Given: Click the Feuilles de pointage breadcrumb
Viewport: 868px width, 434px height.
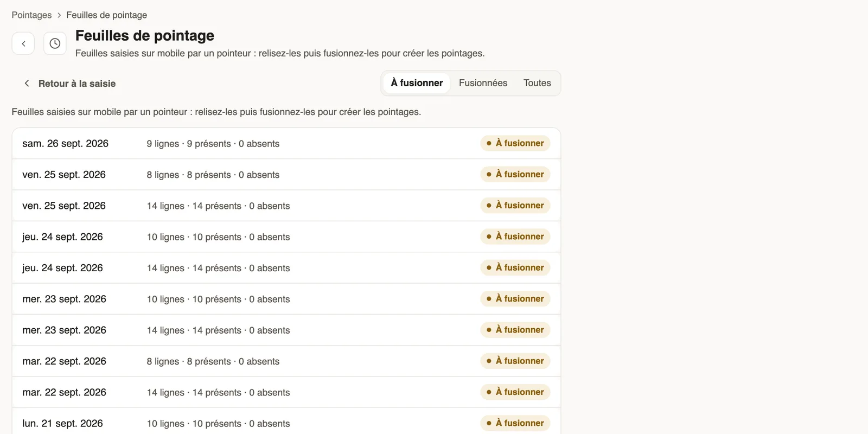Looking at the screenshot, I should coord(106,15).
